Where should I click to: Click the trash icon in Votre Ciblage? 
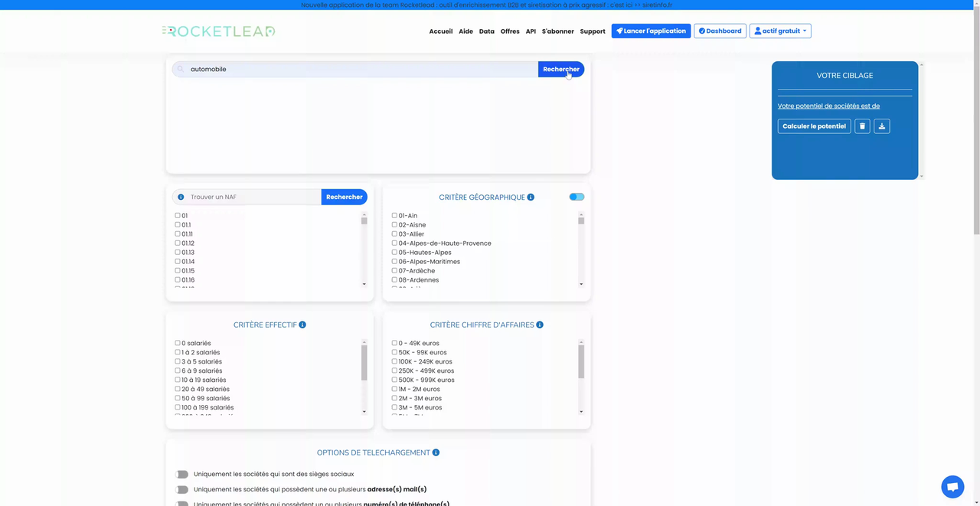[x=862, y=126]
